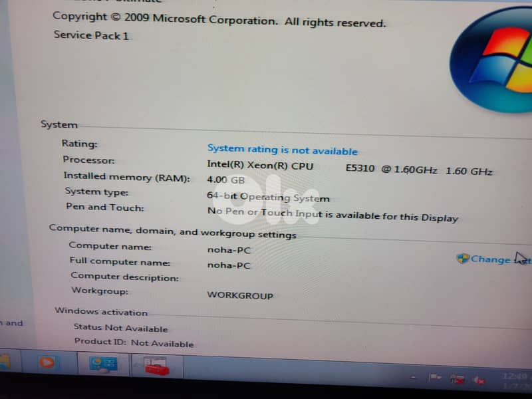Click the partially visible leftmost taskbar icon
This screenshot has height=399, width=532.
[4, 363]
